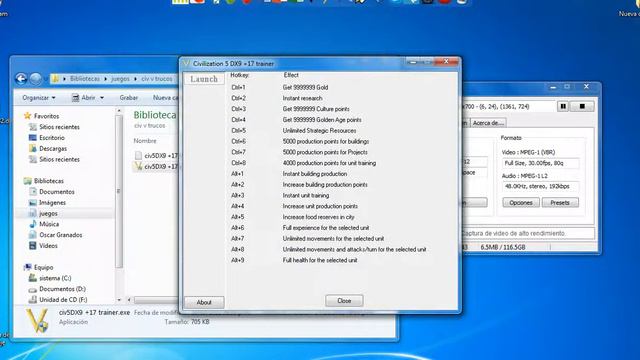This screenshot has width=640, height=360.
Task: Go forward with Explorer forward arrow
Action: tap(36, 78)
